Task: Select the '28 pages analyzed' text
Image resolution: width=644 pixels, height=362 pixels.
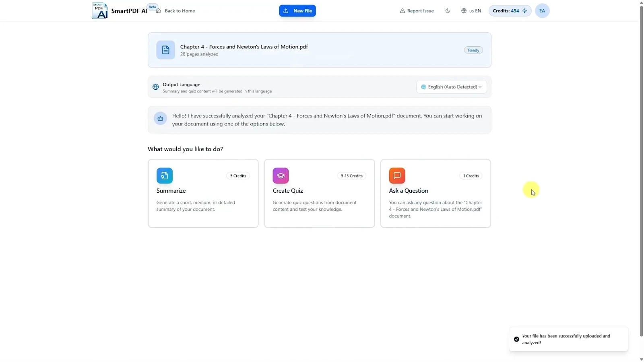Action: point(199,54)
